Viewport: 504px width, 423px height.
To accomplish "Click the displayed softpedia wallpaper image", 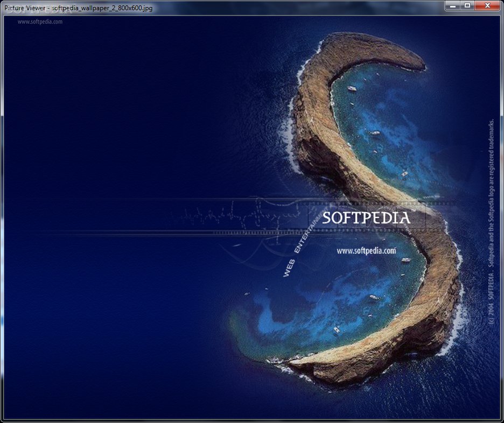I will (x=252, y=218).
